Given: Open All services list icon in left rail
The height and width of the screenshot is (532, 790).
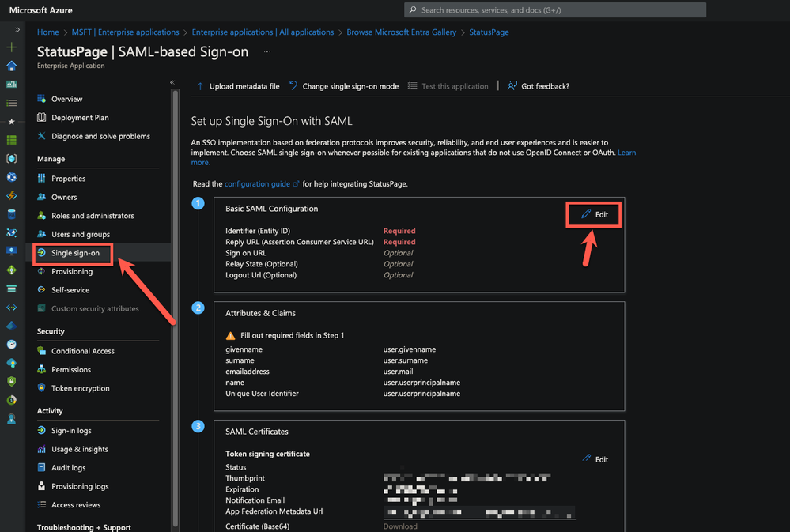Looking at the screenshot, I should [x=12, y=103].
